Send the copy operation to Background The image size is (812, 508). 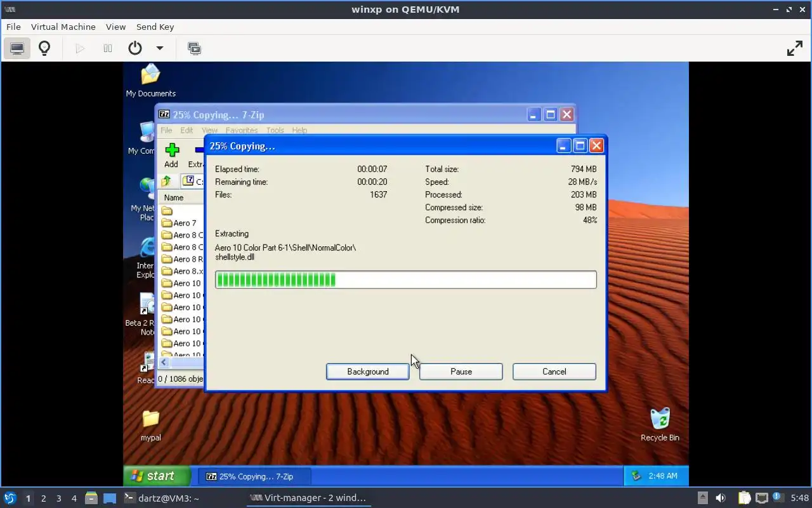coord(368,371)
